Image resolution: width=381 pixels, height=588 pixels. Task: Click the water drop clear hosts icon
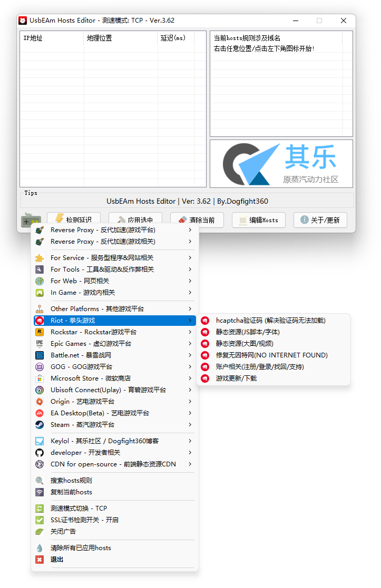pos(40,548)
